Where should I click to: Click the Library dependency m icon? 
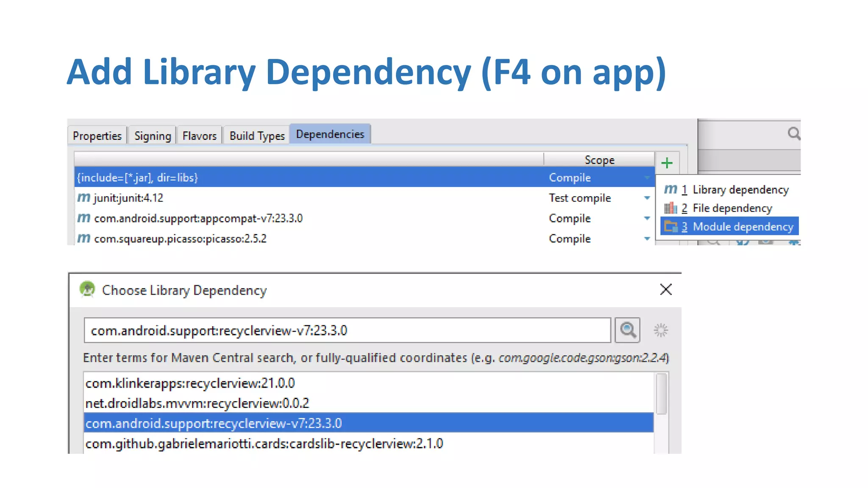(x=670, y=189)
